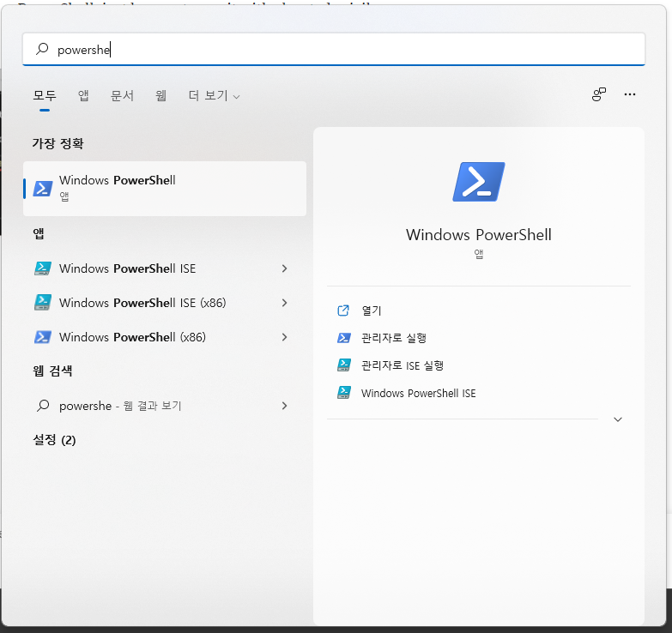Select the Windows PowerShell best match result

pyautogui.click(x=165, y=189)
